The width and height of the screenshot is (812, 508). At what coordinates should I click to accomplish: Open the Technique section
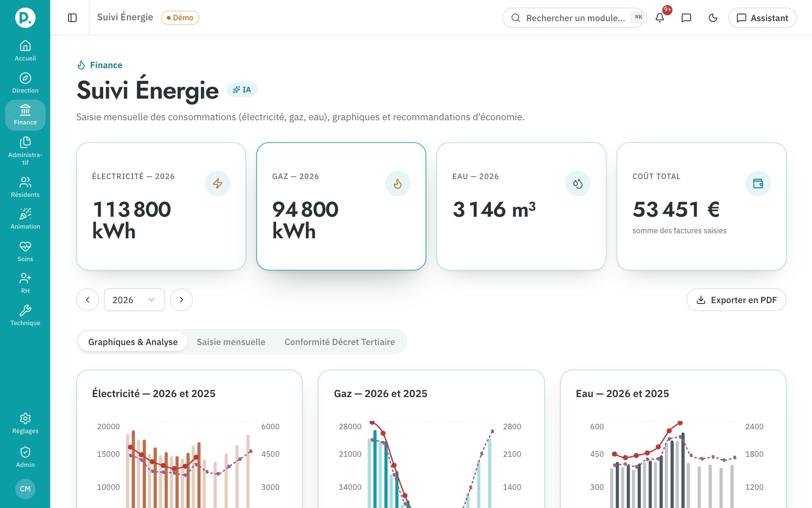25,315
